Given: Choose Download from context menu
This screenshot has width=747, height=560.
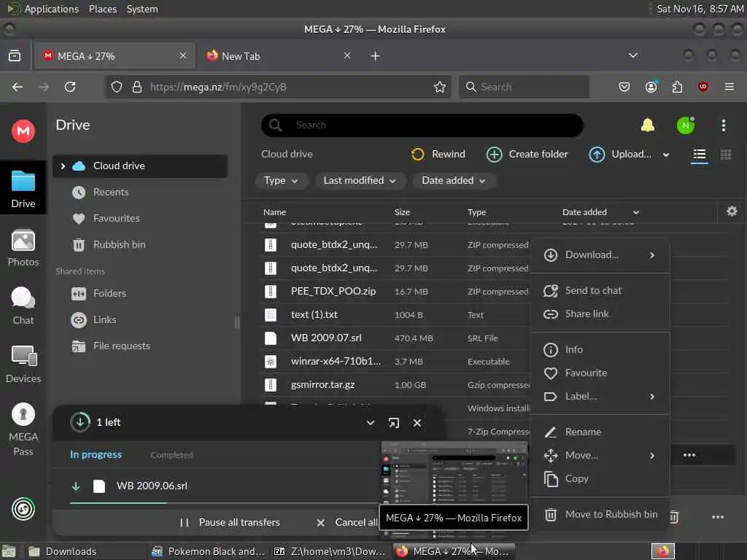Looking at the screenshot, I should pyautogui.click(x=600, y=254).
